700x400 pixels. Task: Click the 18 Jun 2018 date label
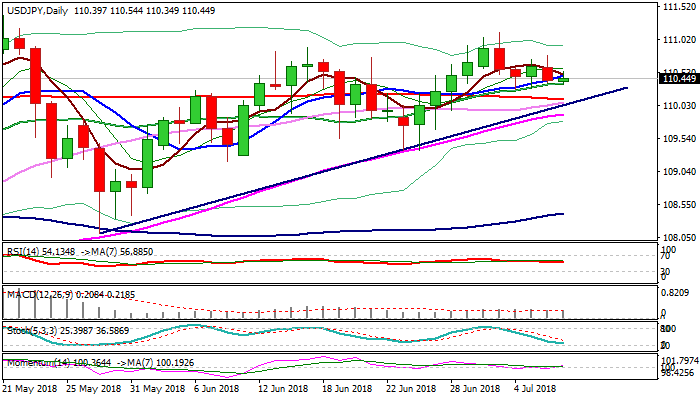point(347,386)
